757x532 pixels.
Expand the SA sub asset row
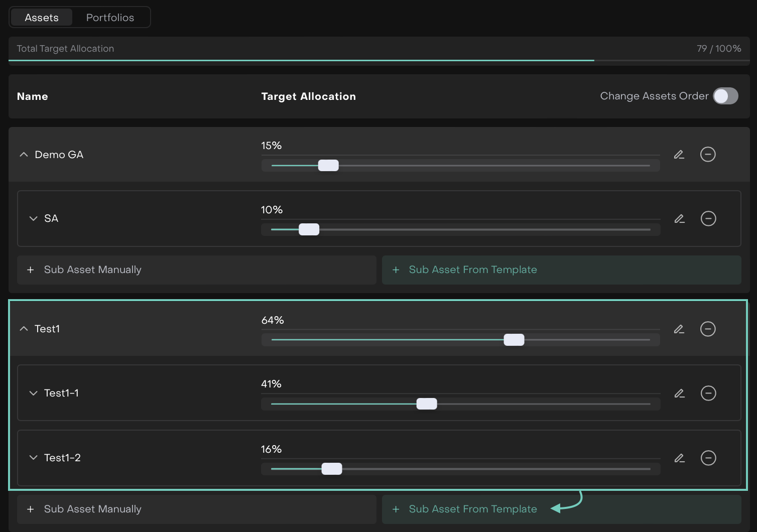(33, 219)
